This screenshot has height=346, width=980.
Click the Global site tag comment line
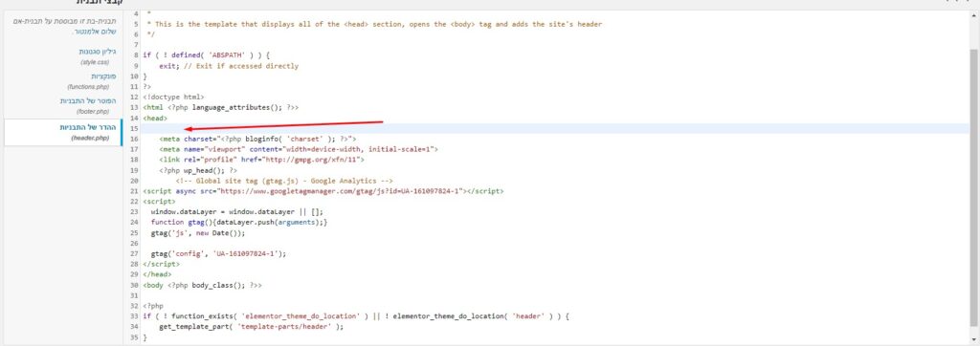tap(283, 181)
